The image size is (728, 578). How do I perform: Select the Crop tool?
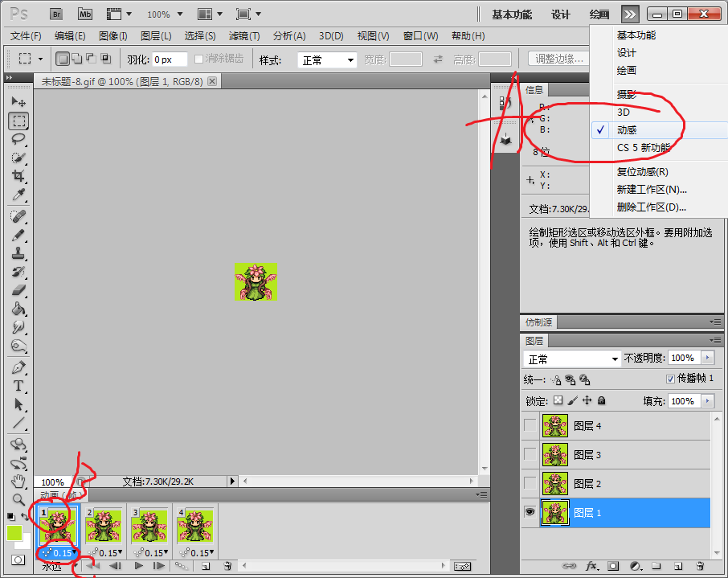click(18, 176)
